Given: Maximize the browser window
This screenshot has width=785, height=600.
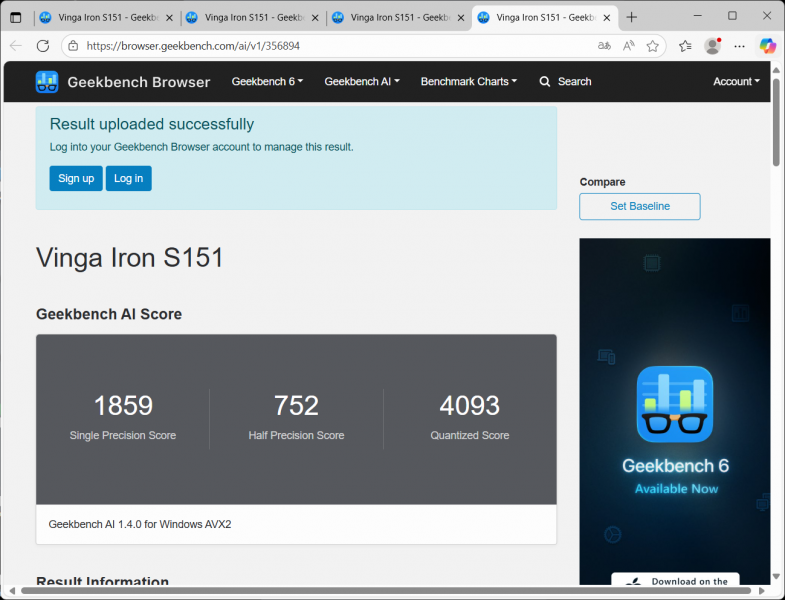Looking at the screenshot, I should click(732, 16).
